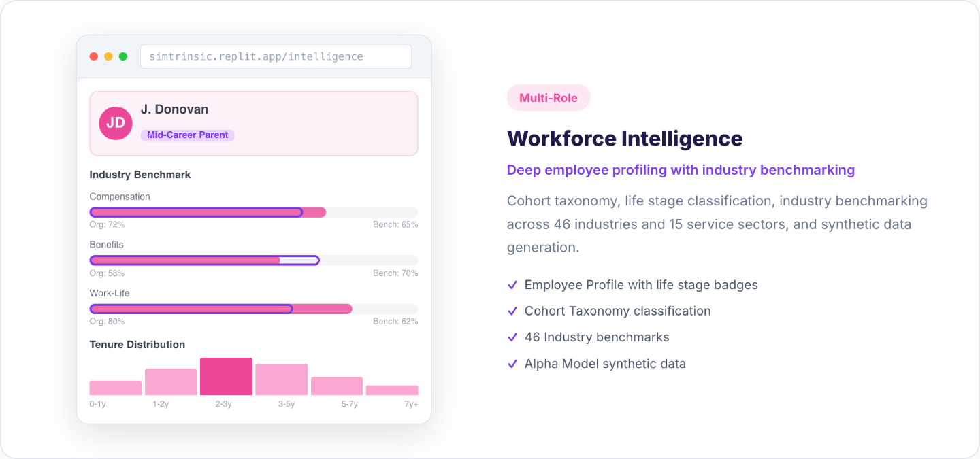Select the Workforce Intelligence heading
The height and width of the screenshot is (459, 980).
[625, 138]
